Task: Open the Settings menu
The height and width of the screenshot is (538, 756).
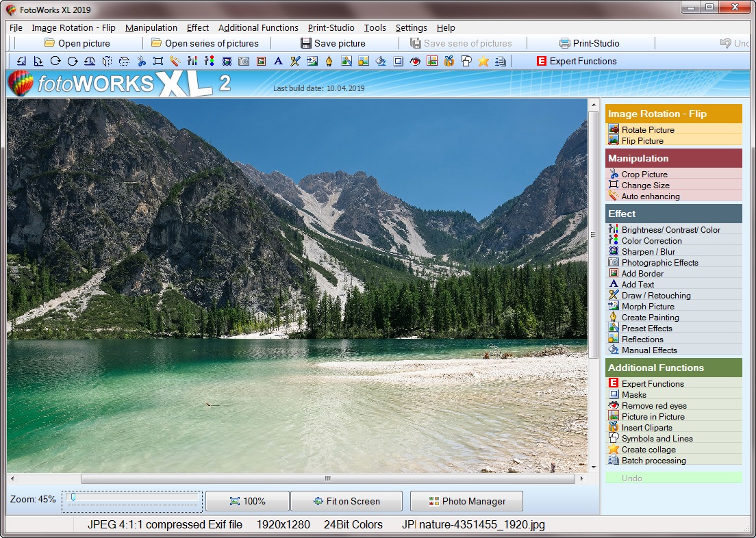Action: coord(411,28)
